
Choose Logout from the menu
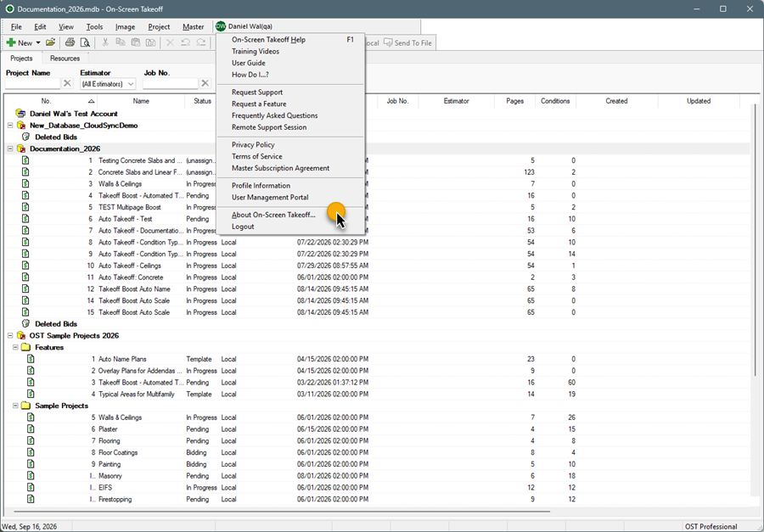(290, 227)
